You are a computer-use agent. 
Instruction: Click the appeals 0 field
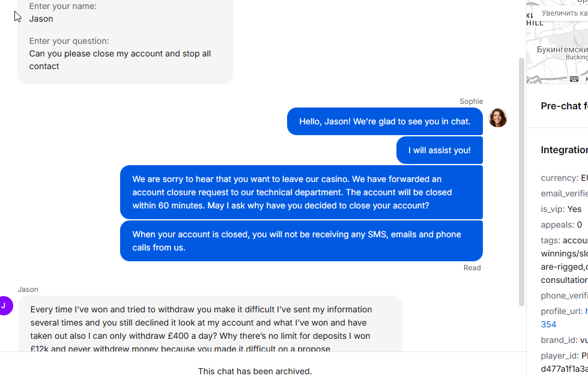562,225
